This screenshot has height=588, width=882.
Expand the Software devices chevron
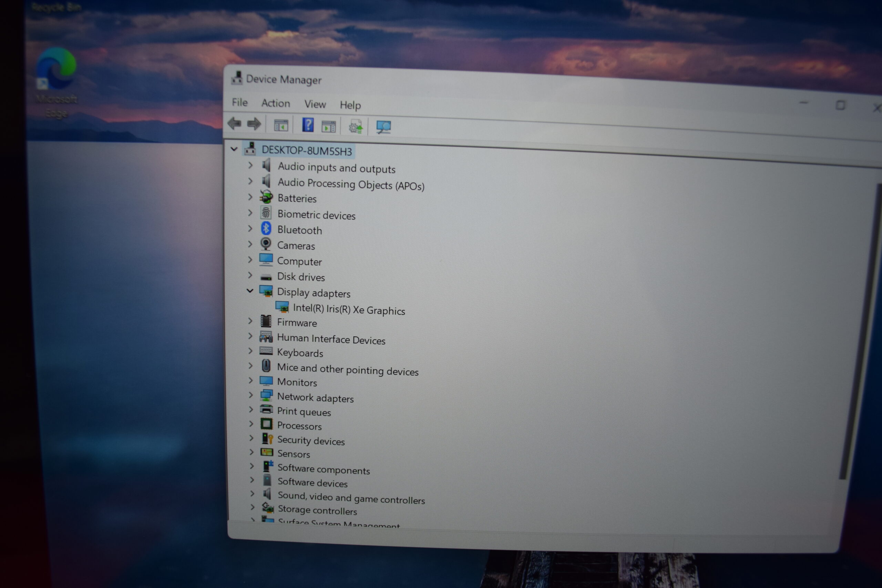click(x=252, y=480)
